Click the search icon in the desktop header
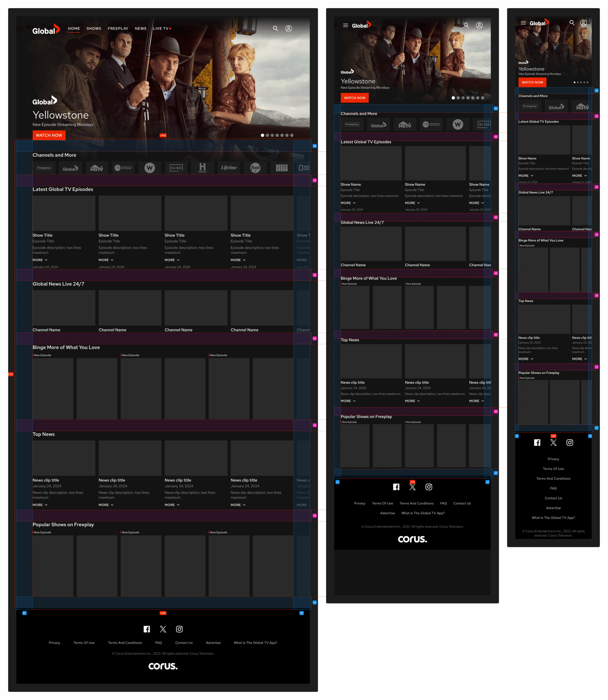Image resolution: width=608 pixels, height=700 pixels. tap(275, 28)
